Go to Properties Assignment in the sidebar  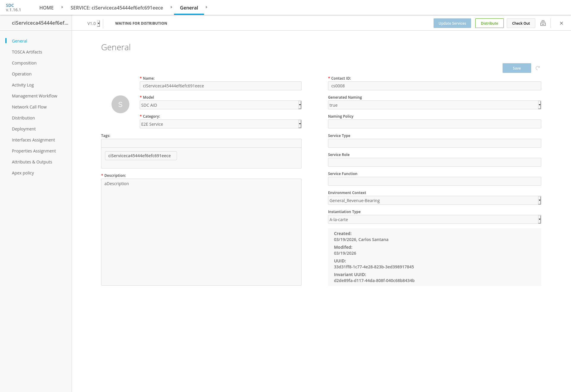coord(34,151)
